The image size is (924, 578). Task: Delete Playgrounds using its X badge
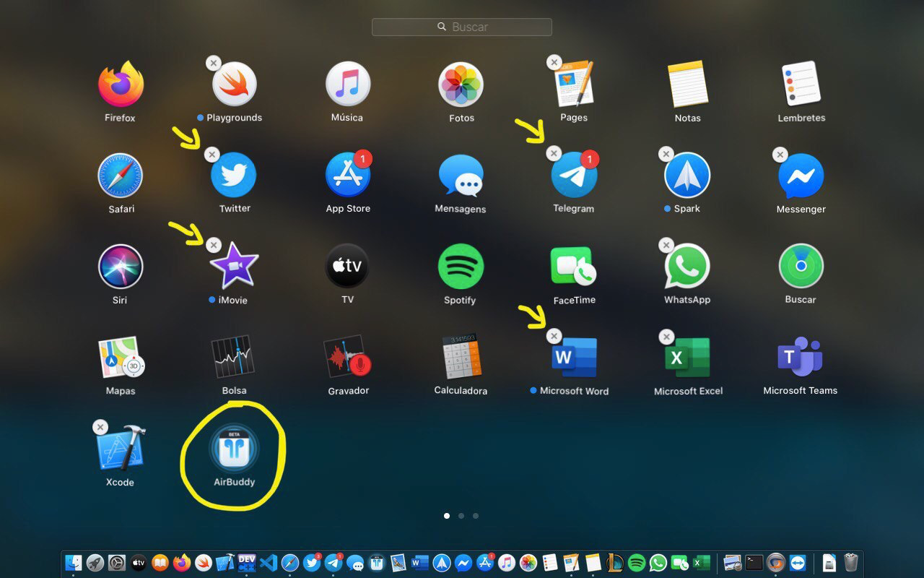213,64
